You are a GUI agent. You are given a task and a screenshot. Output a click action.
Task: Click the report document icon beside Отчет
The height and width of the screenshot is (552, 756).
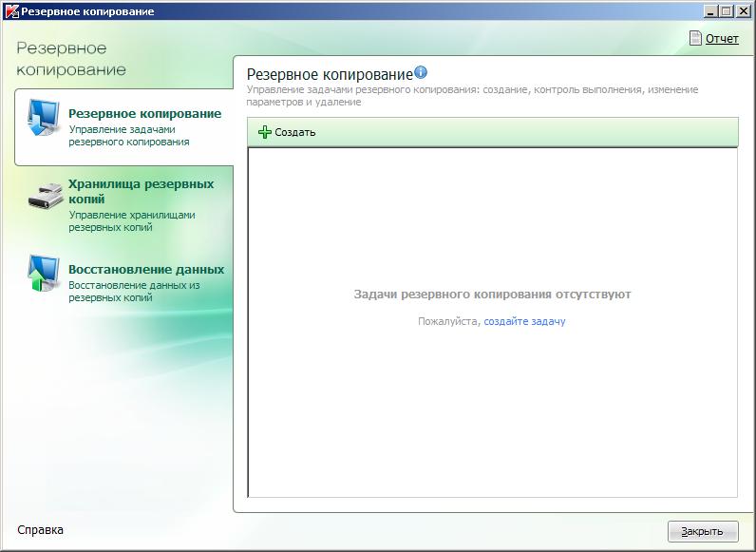(695, 38)
